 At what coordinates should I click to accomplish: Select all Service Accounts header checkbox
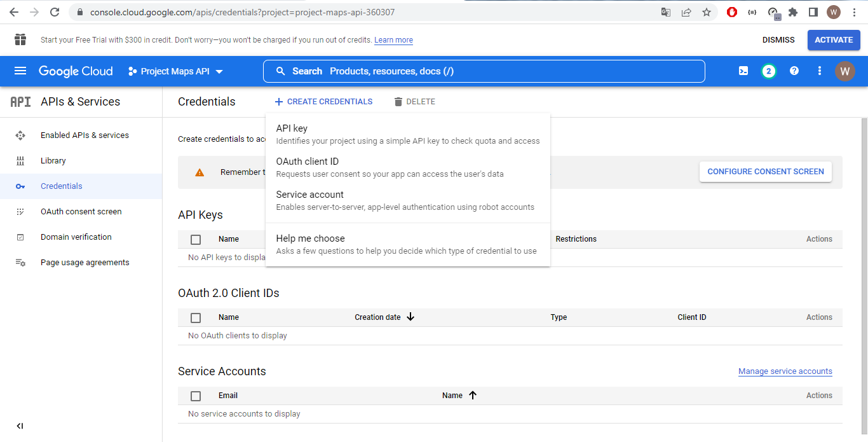coord(196,396)
